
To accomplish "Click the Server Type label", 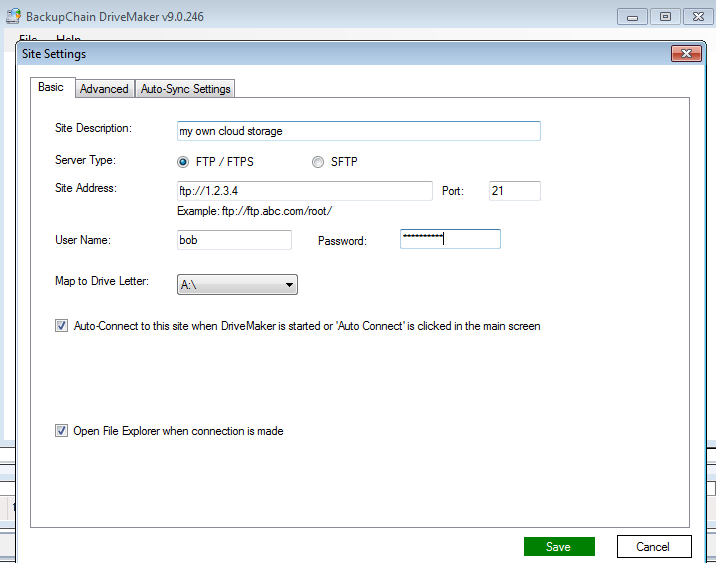I will point(85,160).
